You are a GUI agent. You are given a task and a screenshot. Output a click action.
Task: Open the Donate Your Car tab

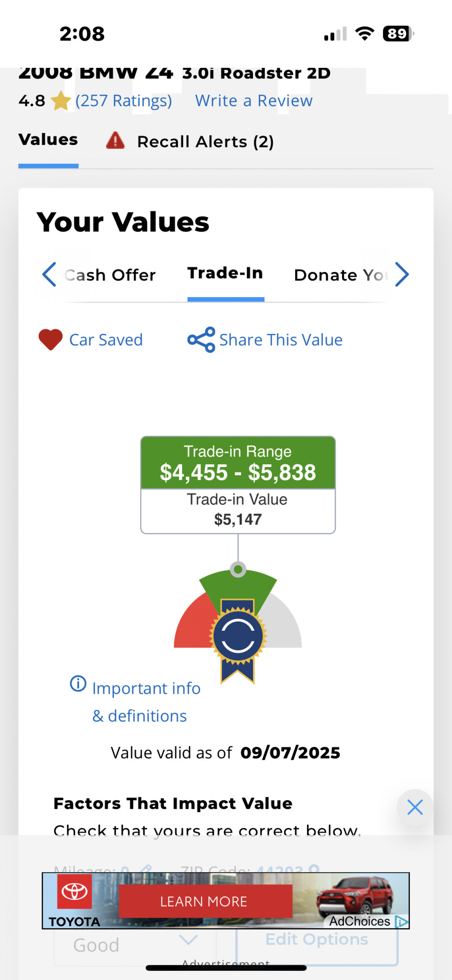pos(339,275)
